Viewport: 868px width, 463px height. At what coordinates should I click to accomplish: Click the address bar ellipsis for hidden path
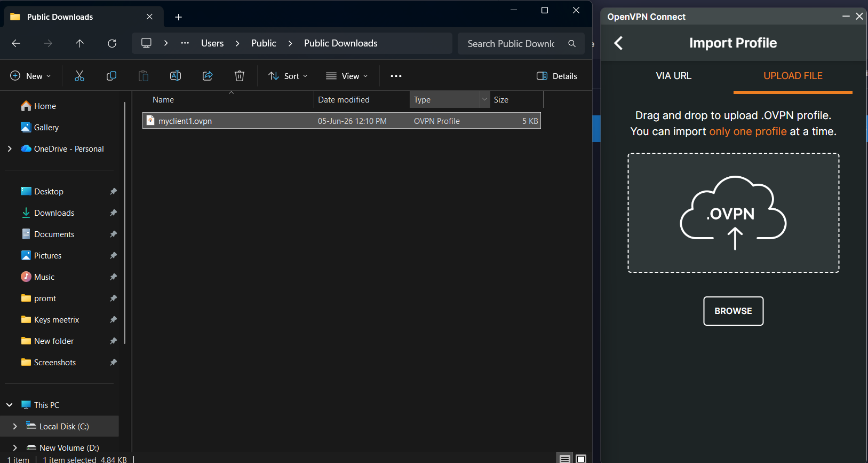click(185, 43)
